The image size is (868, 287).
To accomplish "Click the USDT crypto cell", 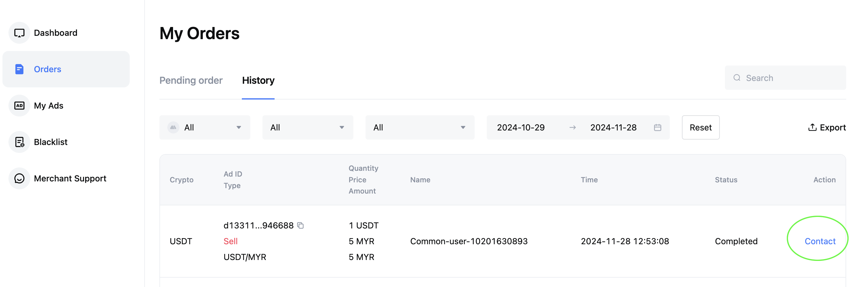I will 181,241.
